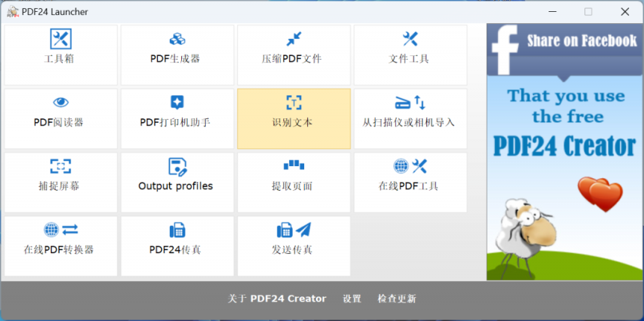Open the 捕捉屏幕 screen capture icon
644x321 pixels.
[60, 166]
